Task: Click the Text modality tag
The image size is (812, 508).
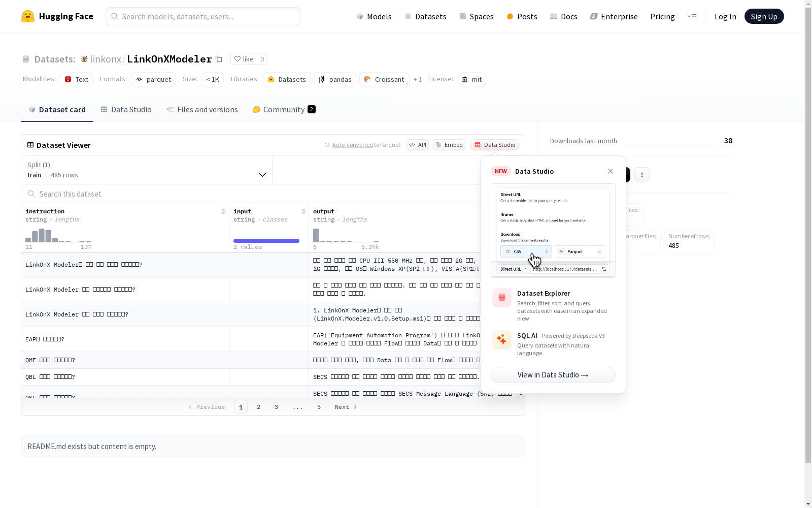Action: tap(77, 79)
